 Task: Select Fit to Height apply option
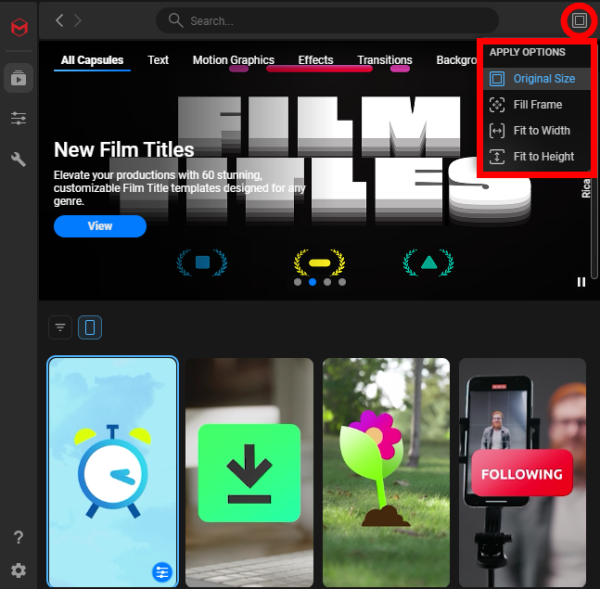[536, 157]
